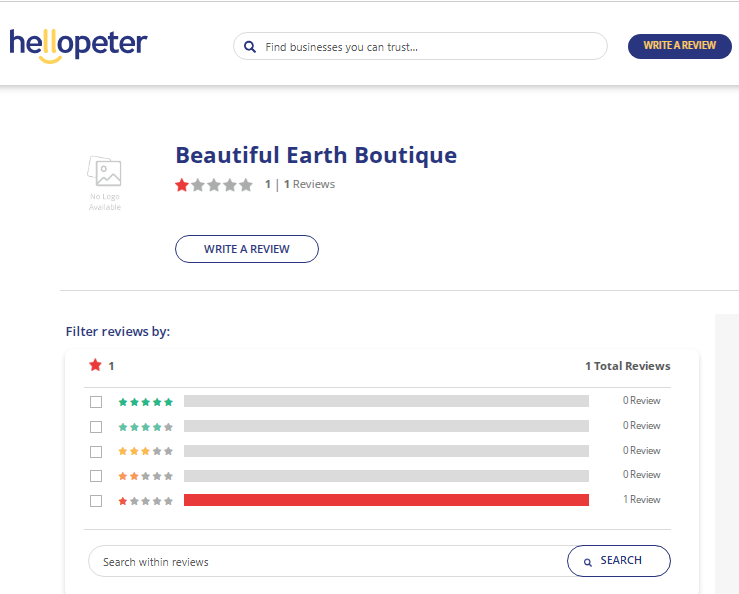
Task: Click the '1 Reviews' count link
Action: pos(309,184)
